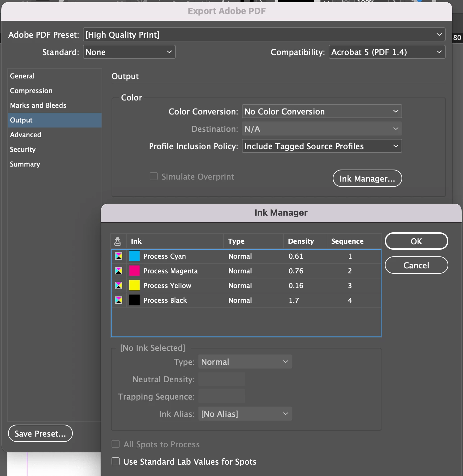Click the 0.16 density value
This screenshot has width=463, height=476.
(x=296, y=285)
